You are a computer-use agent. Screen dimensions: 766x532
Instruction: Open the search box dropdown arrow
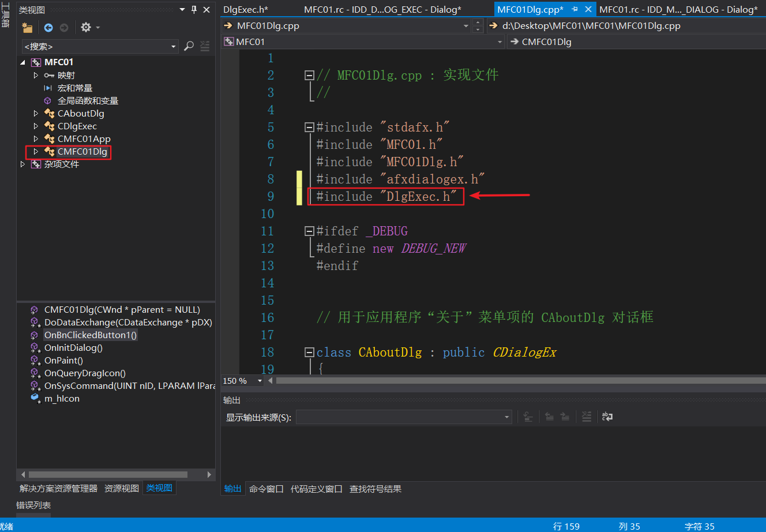(174, 46)
